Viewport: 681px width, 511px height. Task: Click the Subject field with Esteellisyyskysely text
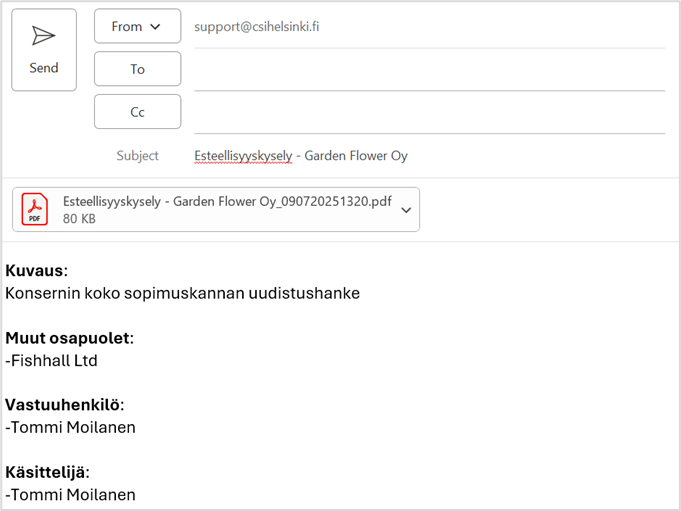tap(301, 156)
